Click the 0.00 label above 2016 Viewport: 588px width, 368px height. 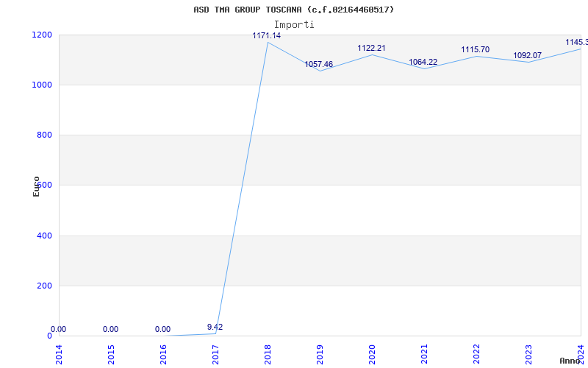(162, 329)
